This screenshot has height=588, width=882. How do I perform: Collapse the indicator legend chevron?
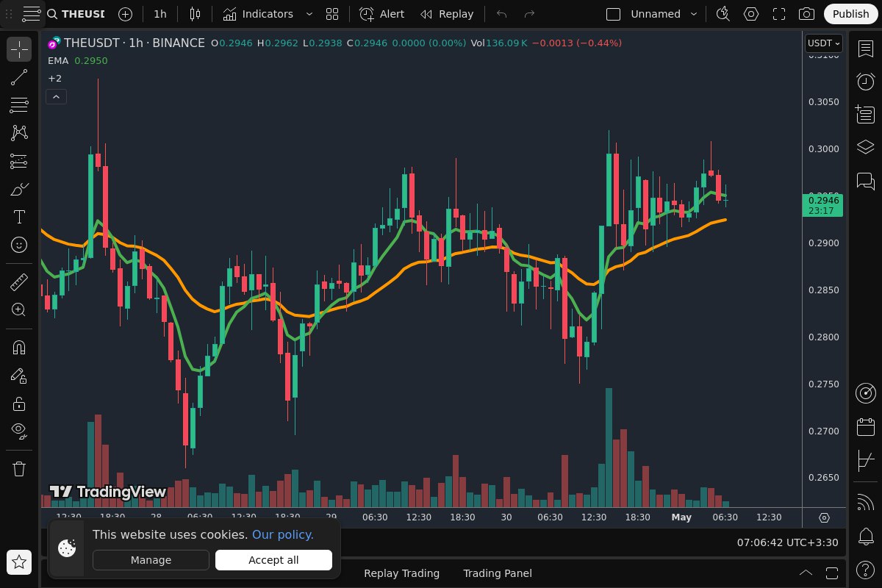click(x=56, y=96)
